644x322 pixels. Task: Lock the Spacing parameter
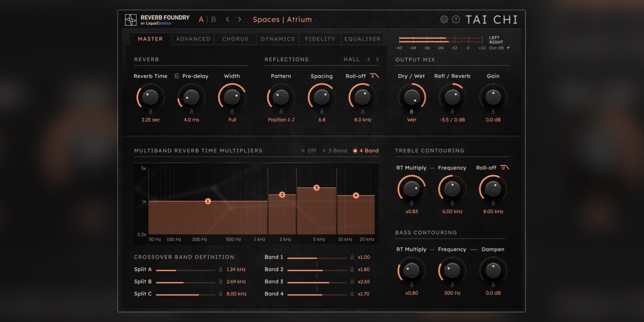pos(321,112)
